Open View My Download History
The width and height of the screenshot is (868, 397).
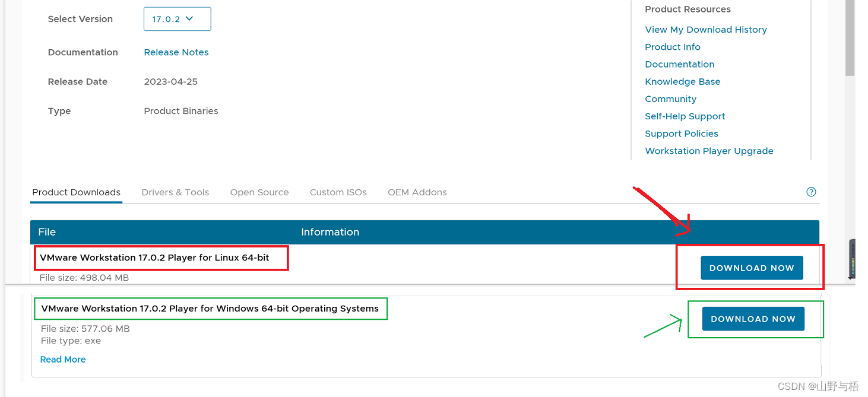click(x=706, y=30)
